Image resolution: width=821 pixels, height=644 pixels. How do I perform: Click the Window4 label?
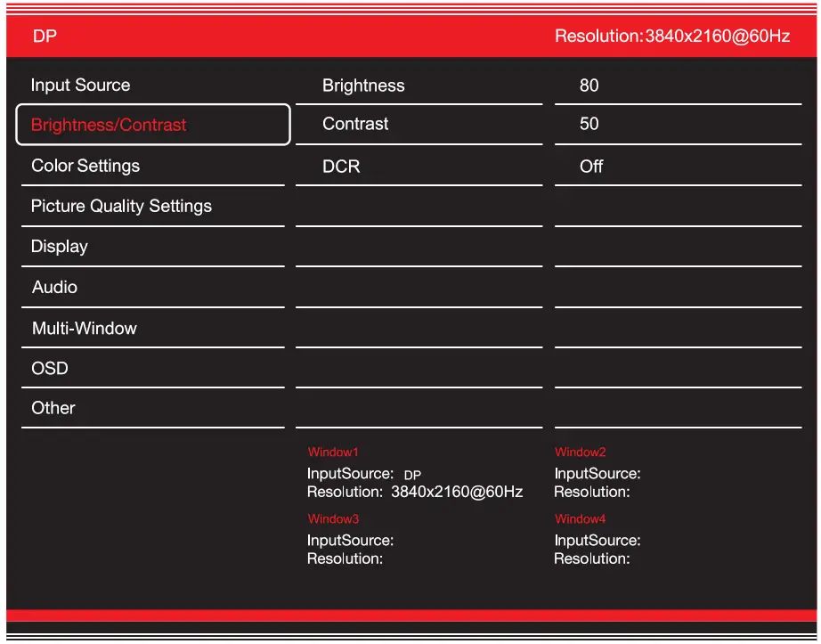(x=580, y=519)
